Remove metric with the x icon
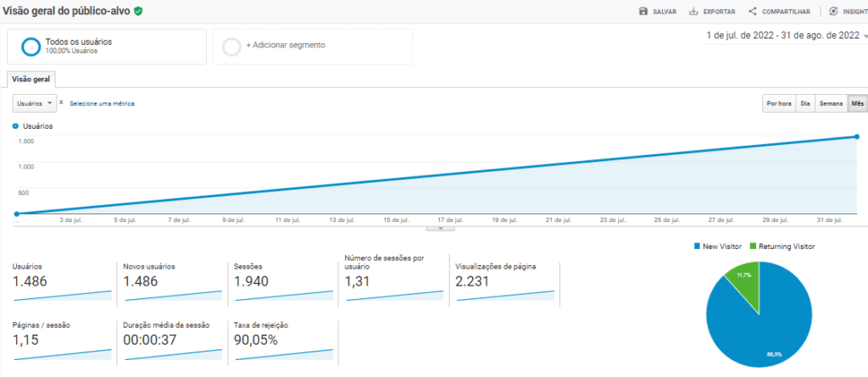This screenshot has width=868, height=377. [x=62, y=103]
